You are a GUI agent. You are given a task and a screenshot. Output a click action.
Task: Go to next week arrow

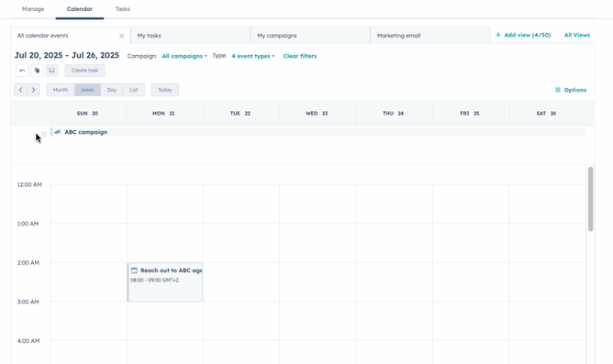(x=33, y=90)
